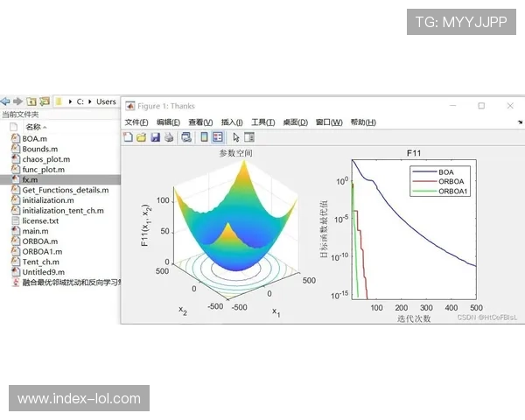
Task: Open the 文件(F) menu
Action: pyautogui.click(x=137, y=122)
